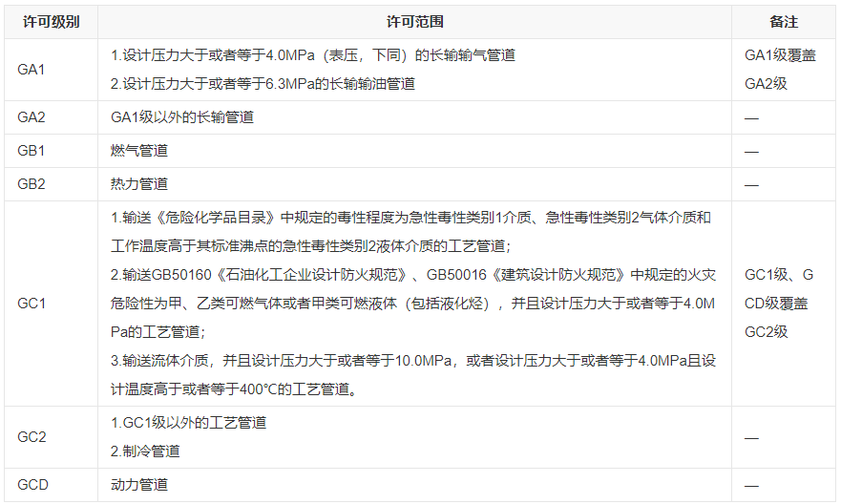Image resolution: width=841 pixels, height=504 pixels.
Task: Select the GCD license level cell
Action: tap(32, 485)
